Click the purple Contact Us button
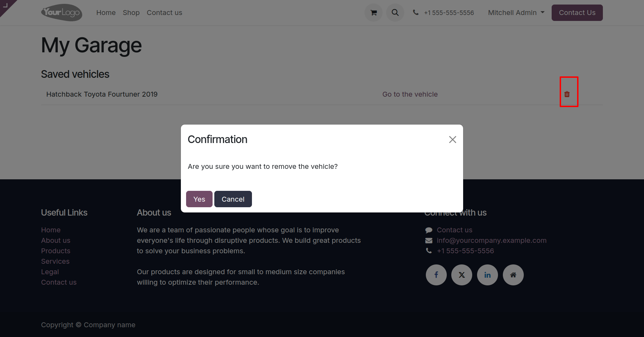The image size is (644, 337). [577, 13]
